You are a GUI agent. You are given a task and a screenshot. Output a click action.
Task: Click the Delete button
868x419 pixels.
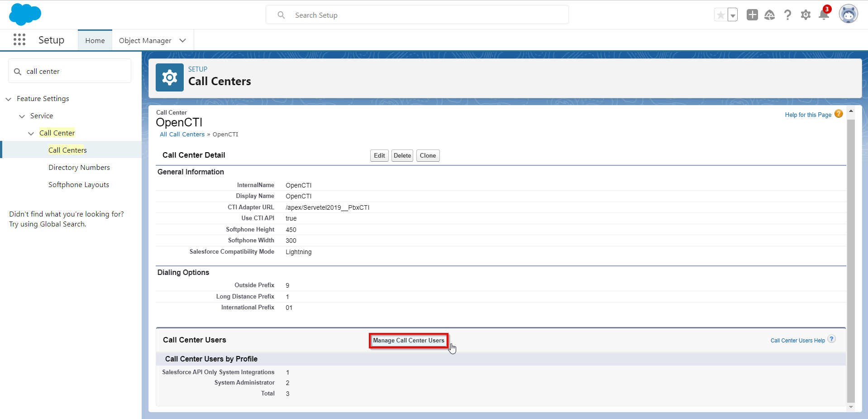coord(402,155)
